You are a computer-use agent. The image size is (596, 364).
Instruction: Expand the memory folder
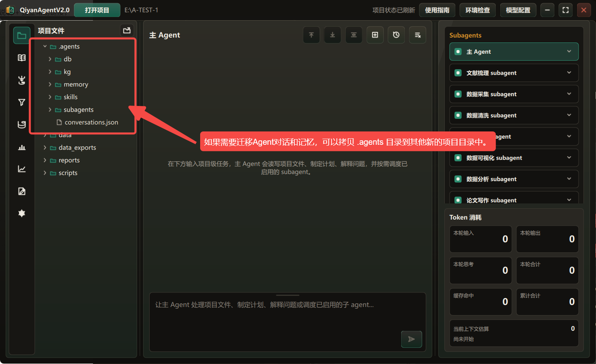(50, 85)
